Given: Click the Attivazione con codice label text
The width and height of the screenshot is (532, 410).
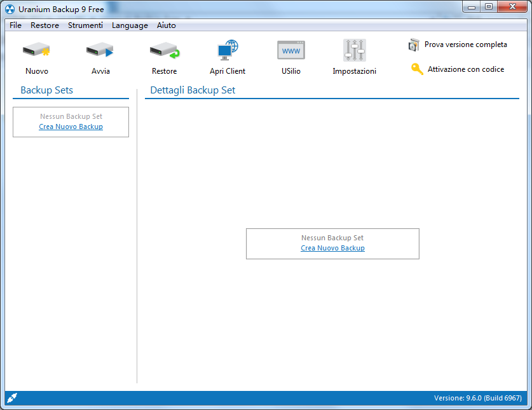Looking at the screenshot, I should (x=468, y=69).
